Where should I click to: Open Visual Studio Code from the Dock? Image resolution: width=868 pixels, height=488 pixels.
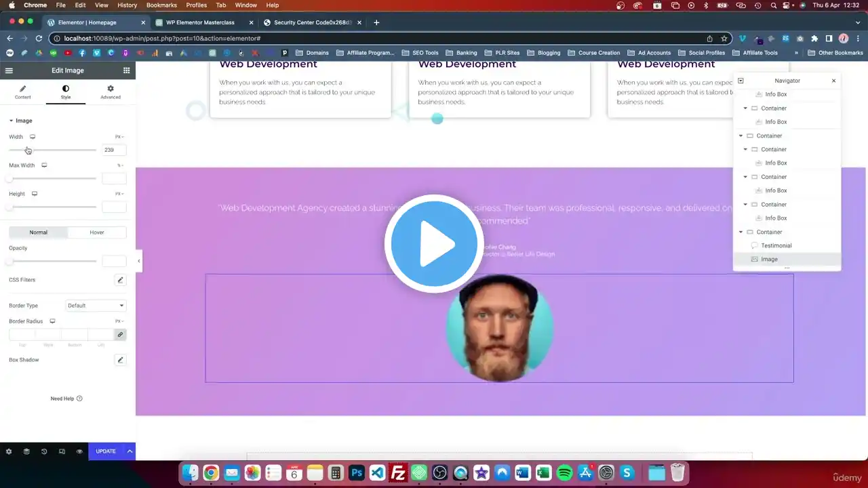pos(377,473)
